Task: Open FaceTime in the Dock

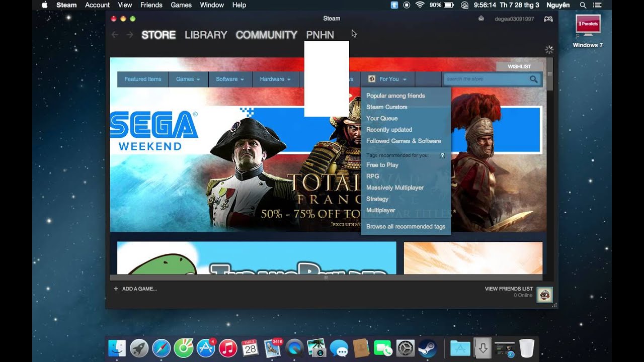Action: [x=383, y=348]
